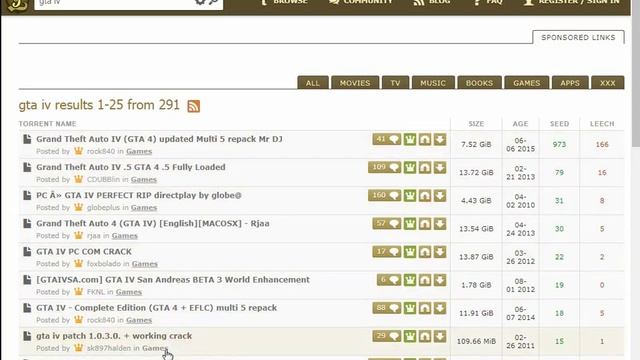This screenshot has height=360, width=640.
Task: Click magnet icon for .5 Fully Loaded torrent
Action: coord(425,168)
